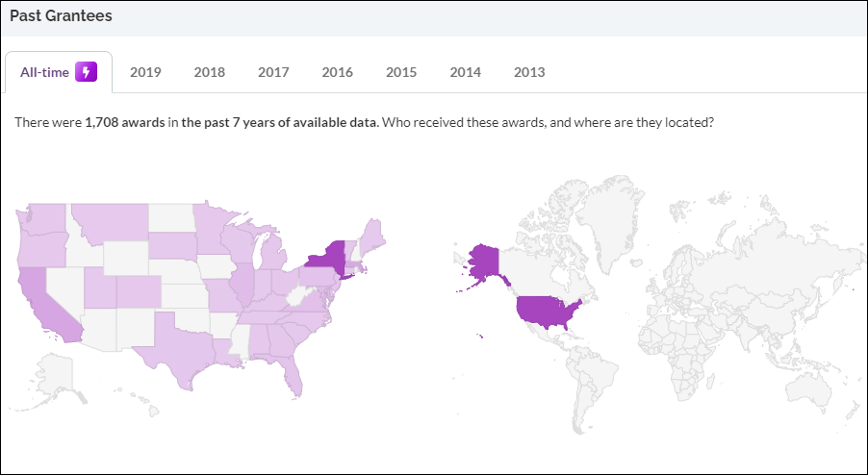Click Illinois on the US map
Viewport: 868px width, 475px height.
(242, 286)
